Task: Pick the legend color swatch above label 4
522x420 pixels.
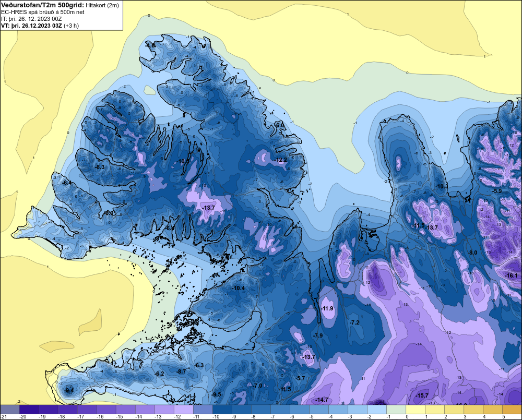Action: (x=492, y=409)
